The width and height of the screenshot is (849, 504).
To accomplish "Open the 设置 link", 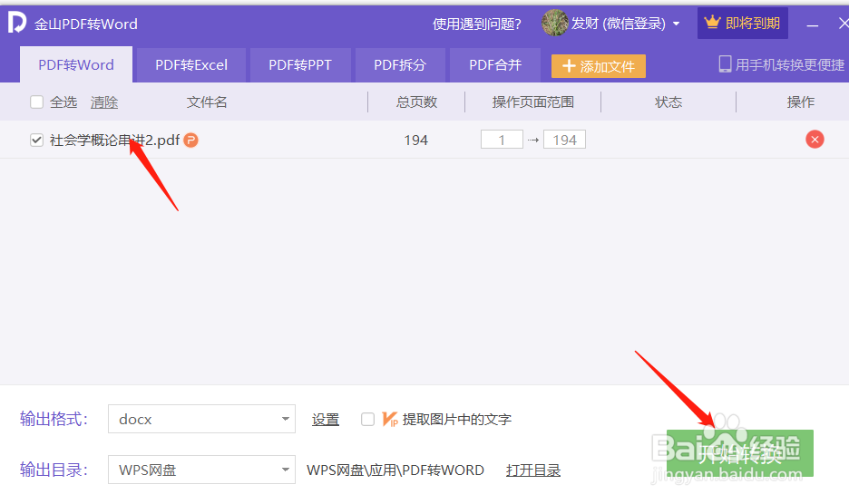I will 326,420.
